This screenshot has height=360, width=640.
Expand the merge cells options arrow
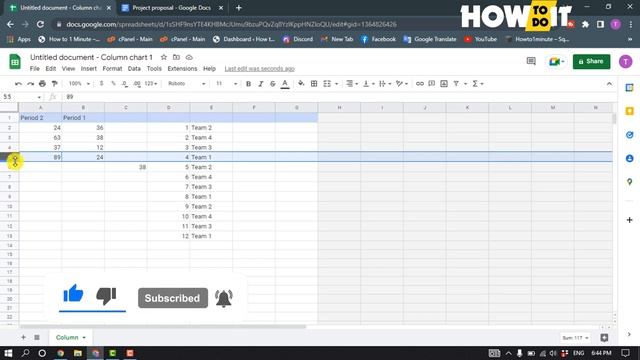click(336, 84)
